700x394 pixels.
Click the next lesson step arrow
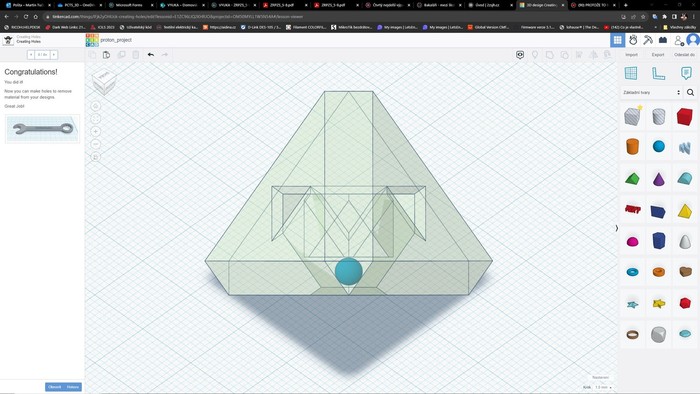click(x=54, y=55)
